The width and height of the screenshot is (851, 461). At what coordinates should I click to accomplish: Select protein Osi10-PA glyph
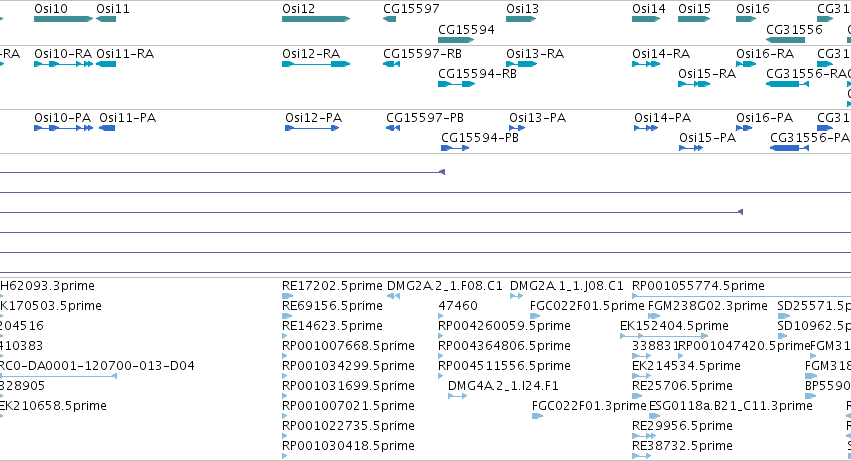pos(63,128)
